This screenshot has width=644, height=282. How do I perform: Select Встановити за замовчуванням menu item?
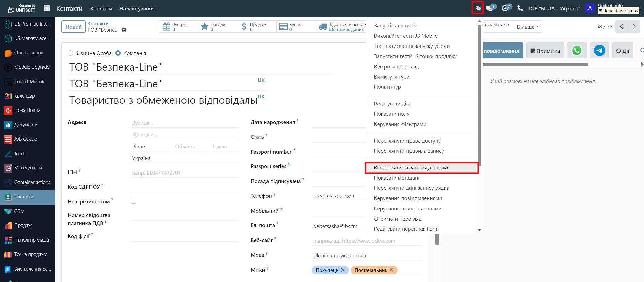(411, 168)
